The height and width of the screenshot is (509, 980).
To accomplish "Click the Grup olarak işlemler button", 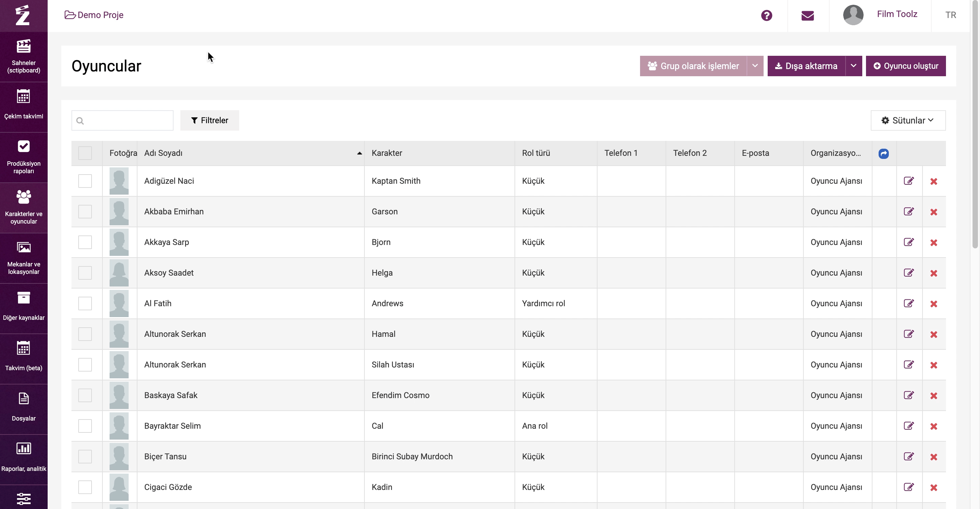I will pyautogui.click(x=693, y=66).
